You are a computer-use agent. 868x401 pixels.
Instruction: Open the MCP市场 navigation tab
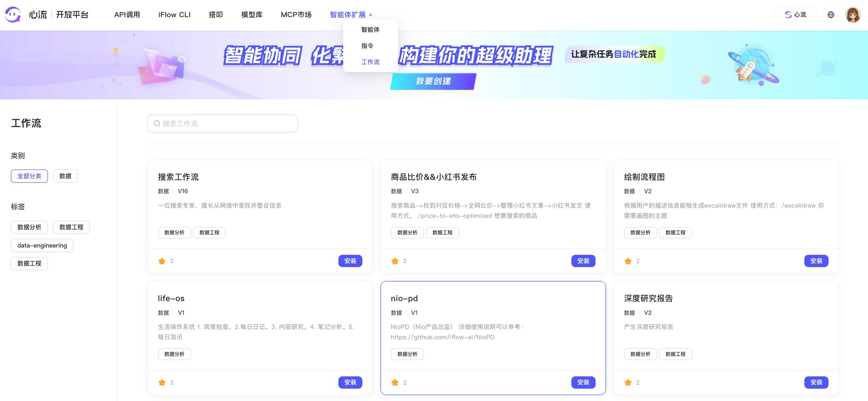click(296, 14)
